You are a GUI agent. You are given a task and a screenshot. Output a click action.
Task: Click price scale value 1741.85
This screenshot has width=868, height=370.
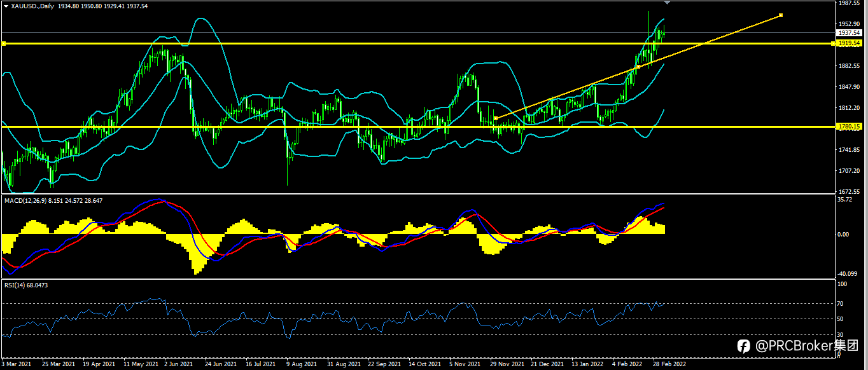click(x=850, y=150)
